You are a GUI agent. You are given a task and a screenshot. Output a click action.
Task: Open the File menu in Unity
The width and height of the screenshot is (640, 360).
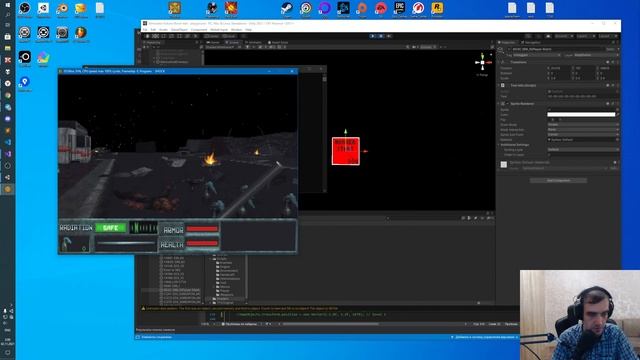pyautogui.click(x=145, y=30)
